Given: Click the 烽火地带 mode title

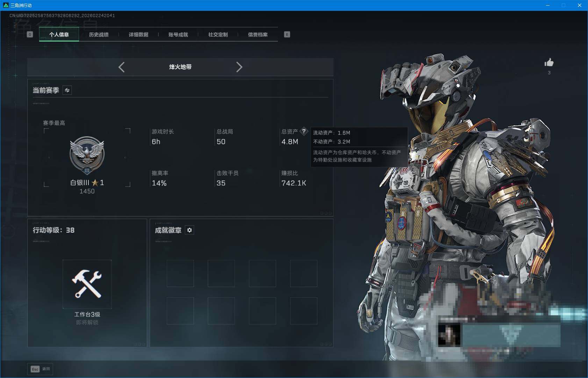Looking at the screenshot, I should click(x=180, y=67).
